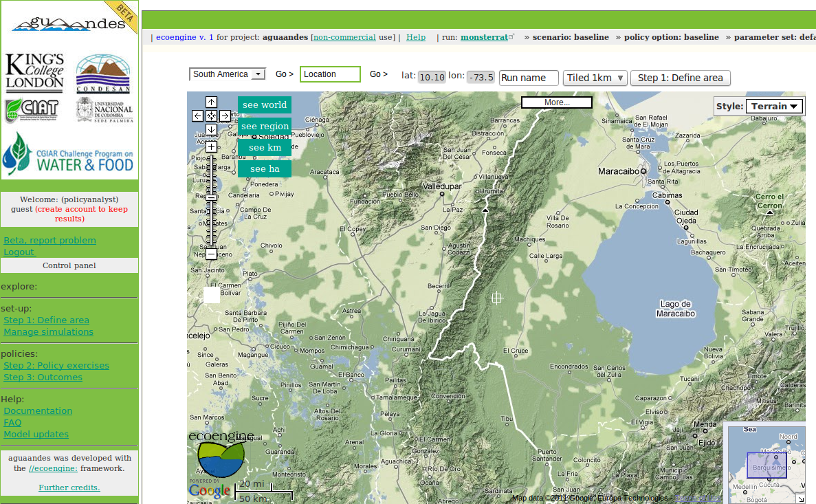Click the overview minimap thumbnail
The width and height of the screenshot is (816, 504).
pos(766,464)
